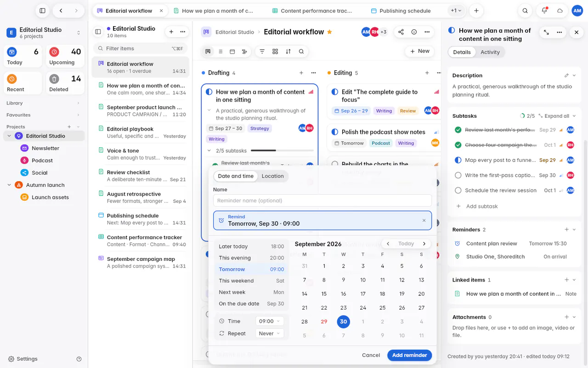Open the filter icon in the toolbar
This screenshot has width=588, height=368.
262,52
